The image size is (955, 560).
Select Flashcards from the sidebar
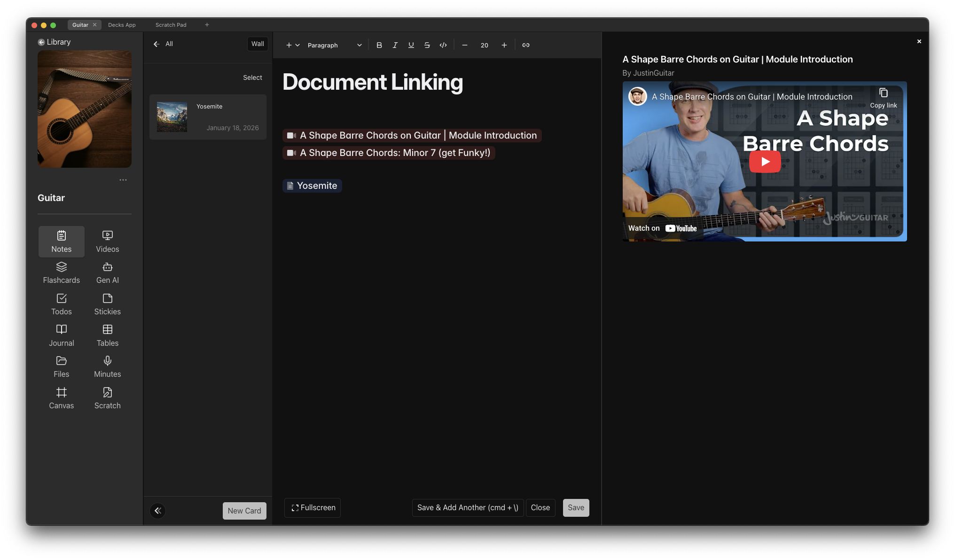click(x=61, y=272)
